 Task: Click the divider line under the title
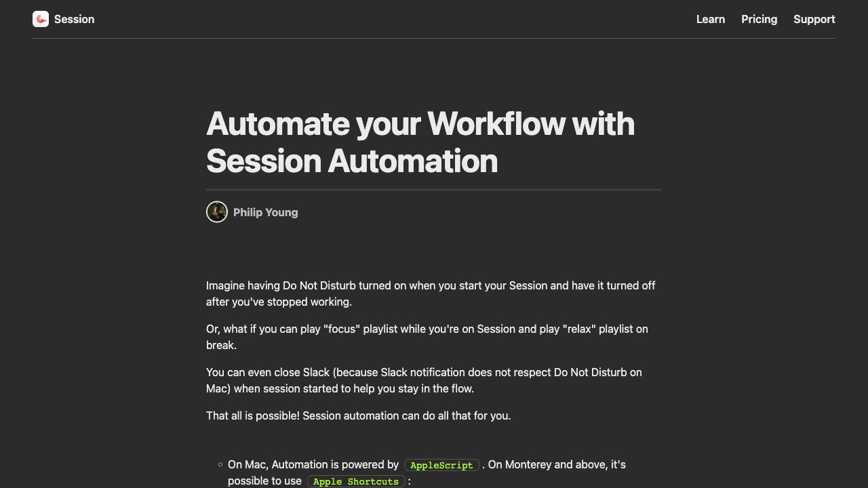(x=433, y=190)
